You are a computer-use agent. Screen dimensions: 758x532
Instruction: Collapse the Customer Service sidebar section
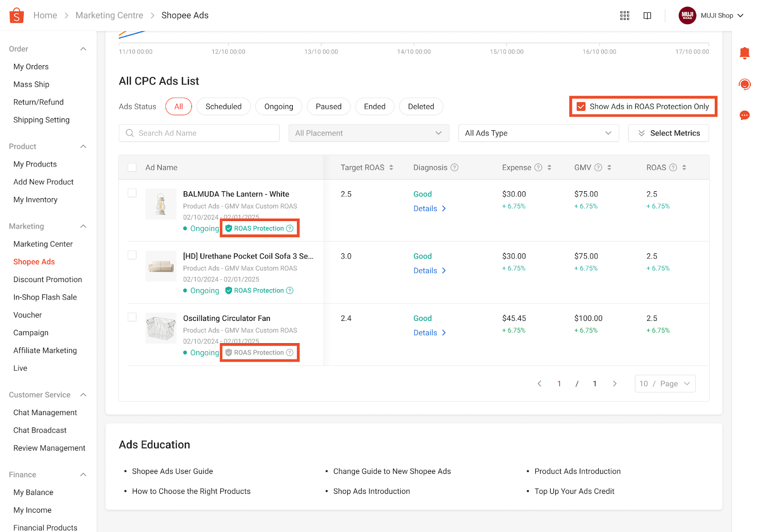(x=83, y=395)
